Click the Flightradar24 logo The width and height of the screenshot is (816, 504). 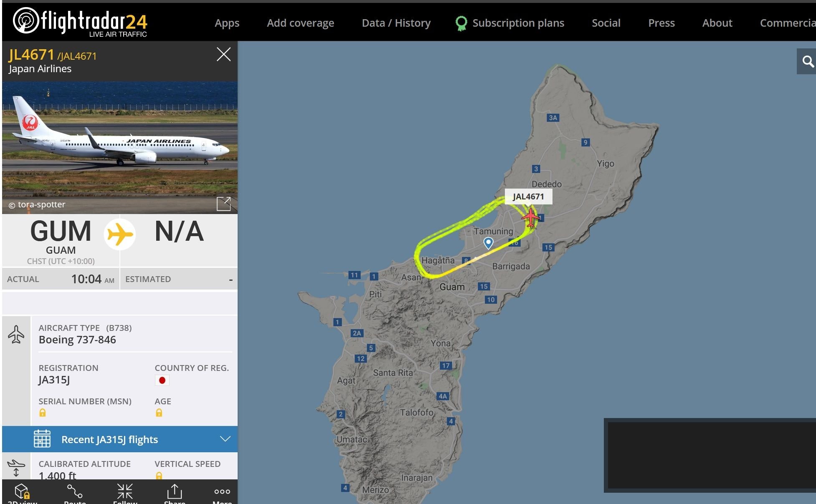coord(80,22)
